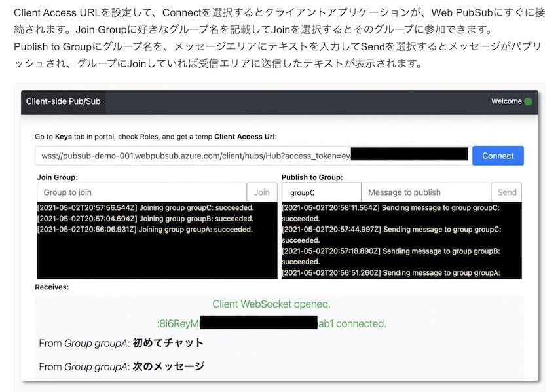Click the 'Publish to Group:' label

(x=312, y=177)
